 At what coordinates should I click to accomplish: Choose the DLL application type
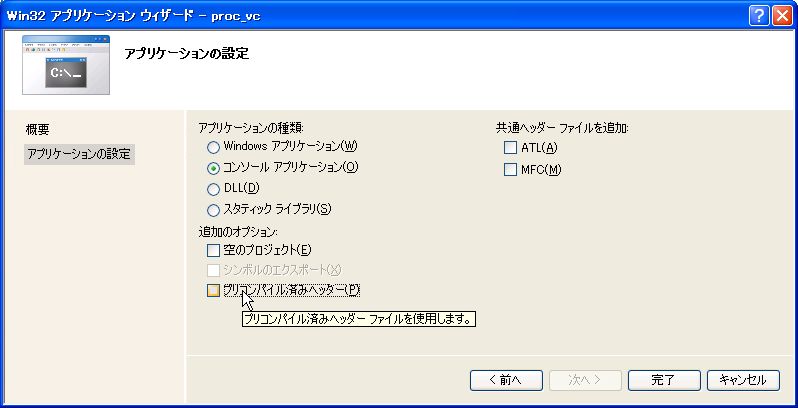tap(213, 189)
